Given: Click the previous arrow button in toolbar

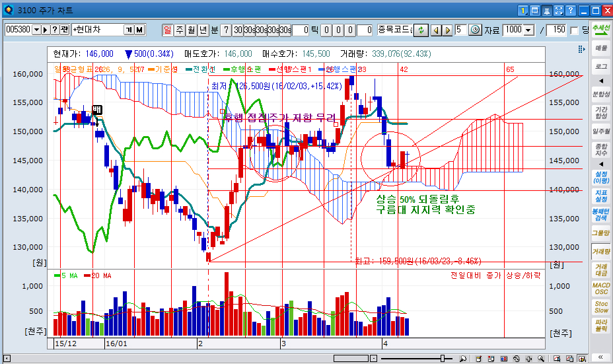Looking at the screenshot, I should coord(435,30).
